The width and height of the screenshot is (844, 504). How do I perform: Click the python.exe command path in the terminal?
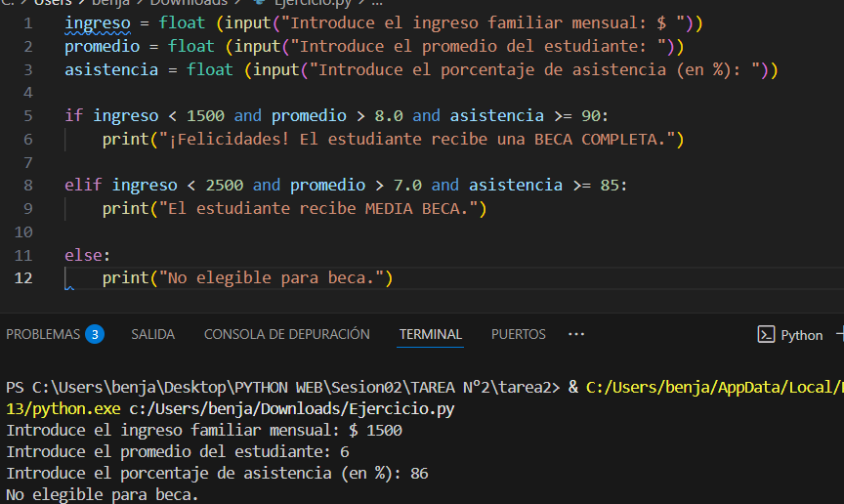point(63,408)
